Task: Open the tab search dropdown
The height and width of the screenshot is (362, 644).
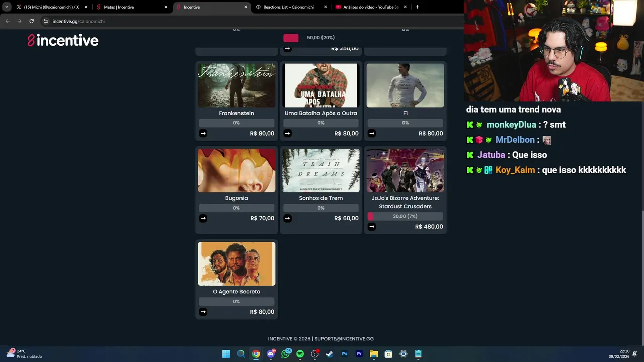Action: [x=6, y=7]
